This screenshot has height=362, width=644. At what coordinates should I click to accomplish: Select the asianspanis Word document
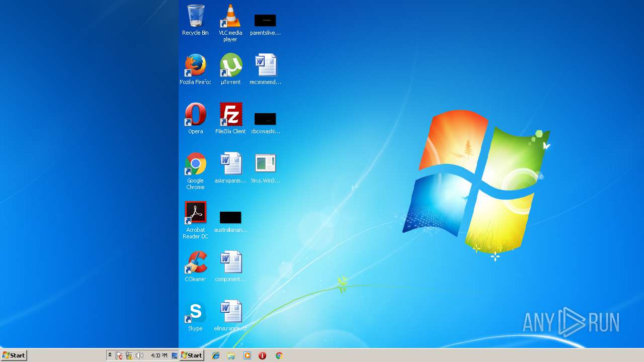230,168
